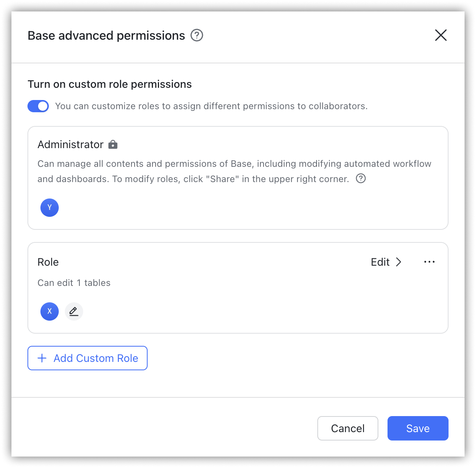
Task: Expand Role using the right chevron arrow
Action: [x=399, y=262]
